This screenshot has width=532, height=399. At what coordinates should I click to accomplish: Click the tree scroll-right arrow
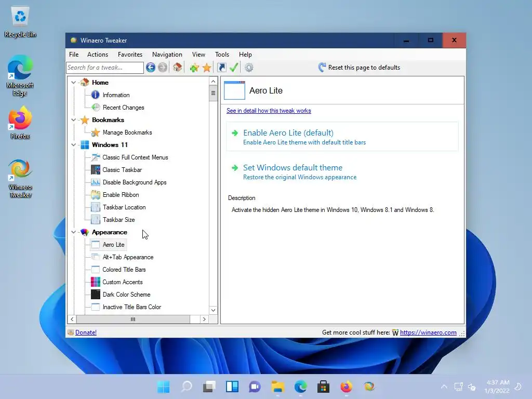(x=204, y=320)
